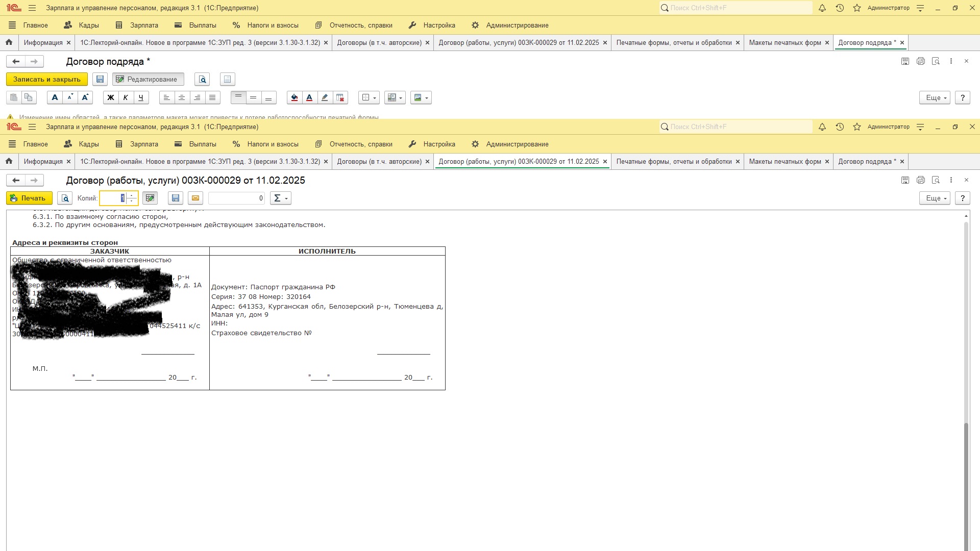Click the save diskette icon beside Записать и закрыть
This screenshot has width=980, height=551.
click(100, 79)
